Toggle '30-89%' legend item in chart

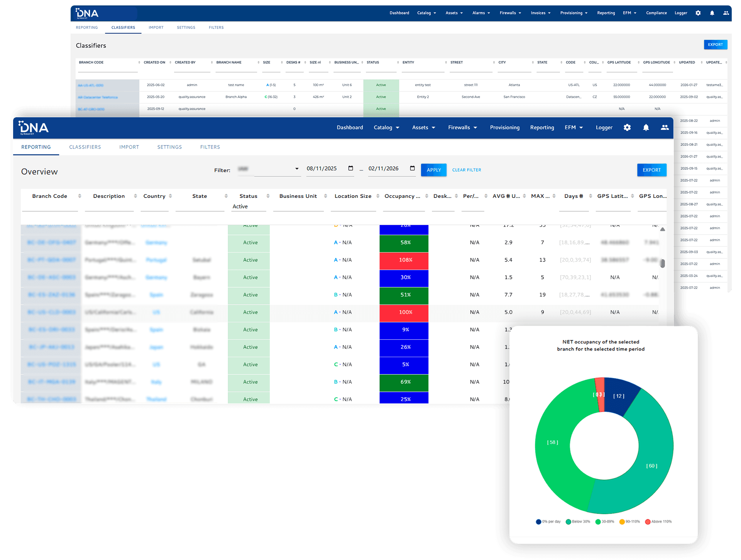605,522
